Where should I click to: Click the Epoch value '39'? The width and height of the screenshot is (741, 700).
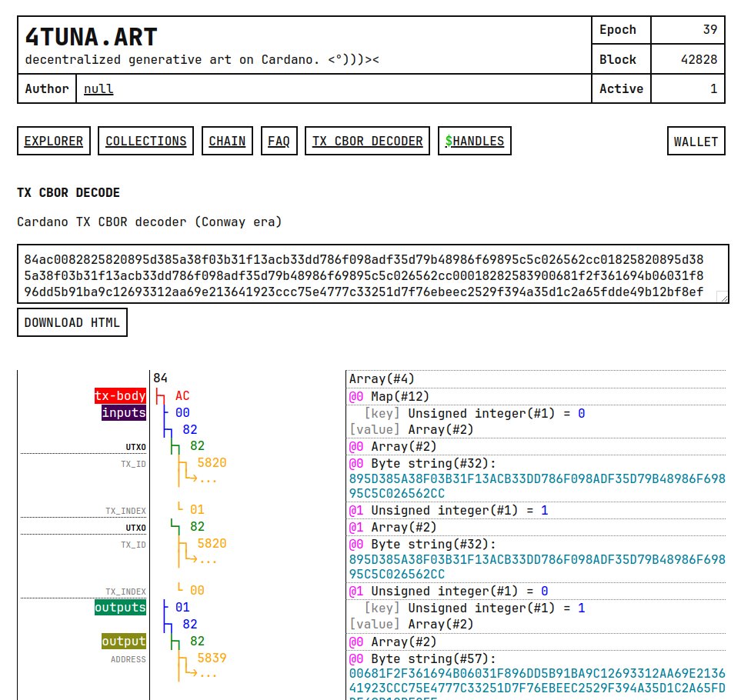pyautogui.click(x=710, y=30)
